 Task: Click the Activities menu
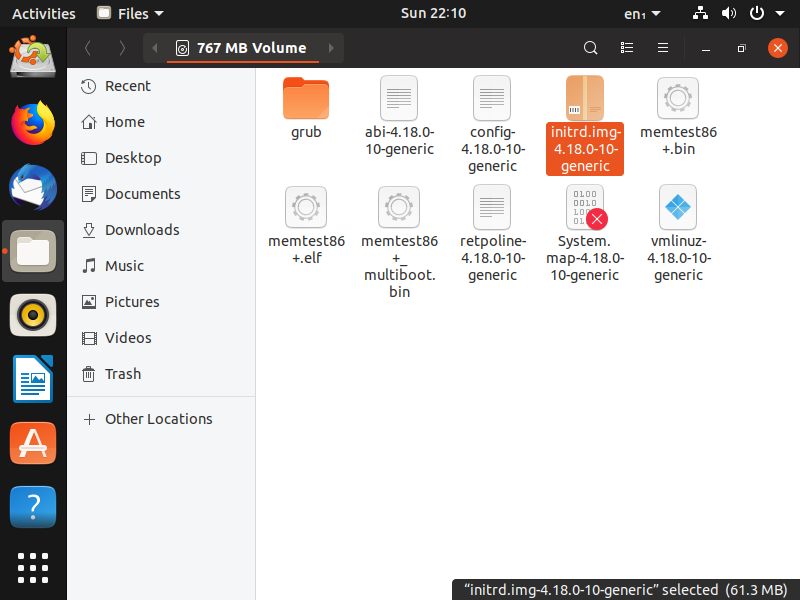click(x=43, y=14)
